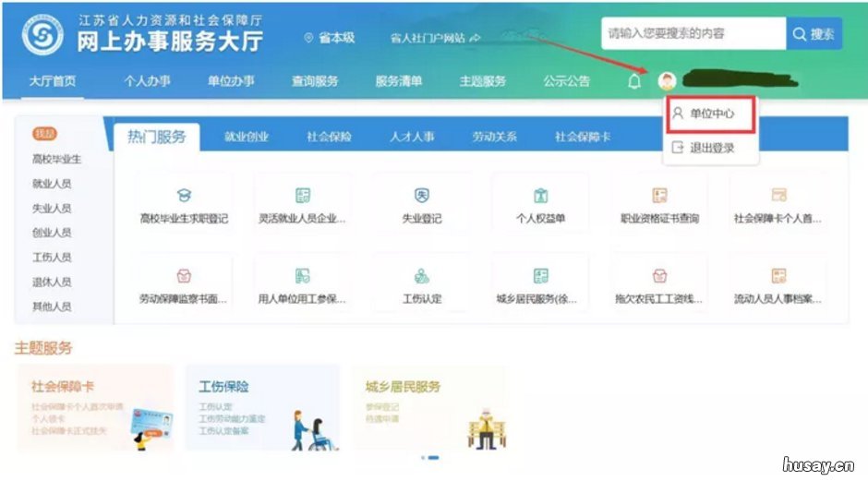Select 高校毕业生 in sidebar

[56, 160]
